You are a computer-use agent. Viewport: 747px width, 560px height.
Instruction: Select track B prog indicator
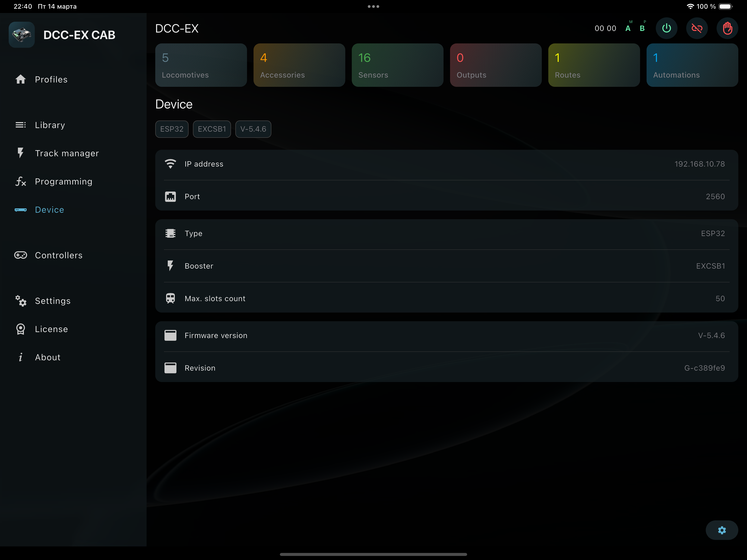point(643,27)
